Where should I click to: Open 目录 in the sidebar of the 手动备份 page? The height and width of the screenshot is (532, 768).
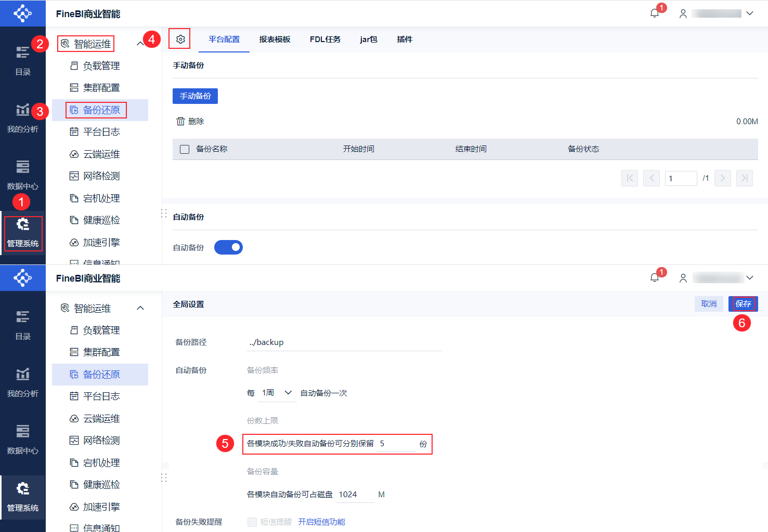tap(23, 61)
